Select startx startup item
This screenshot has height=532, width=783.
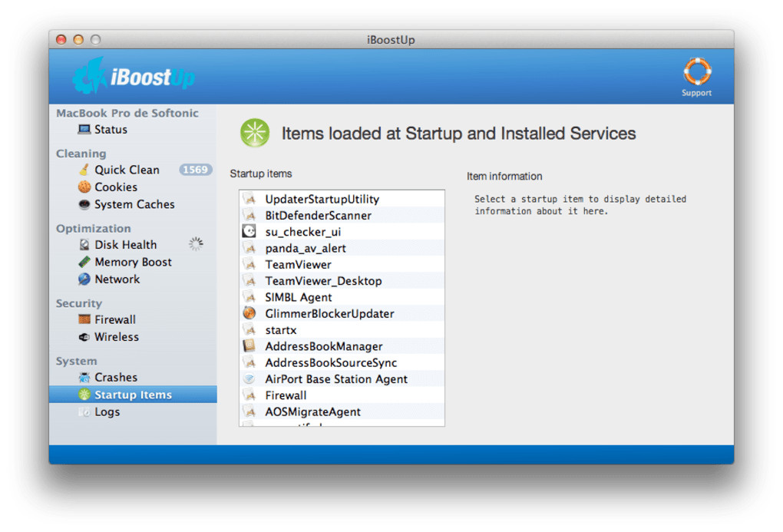pos(342,329)
